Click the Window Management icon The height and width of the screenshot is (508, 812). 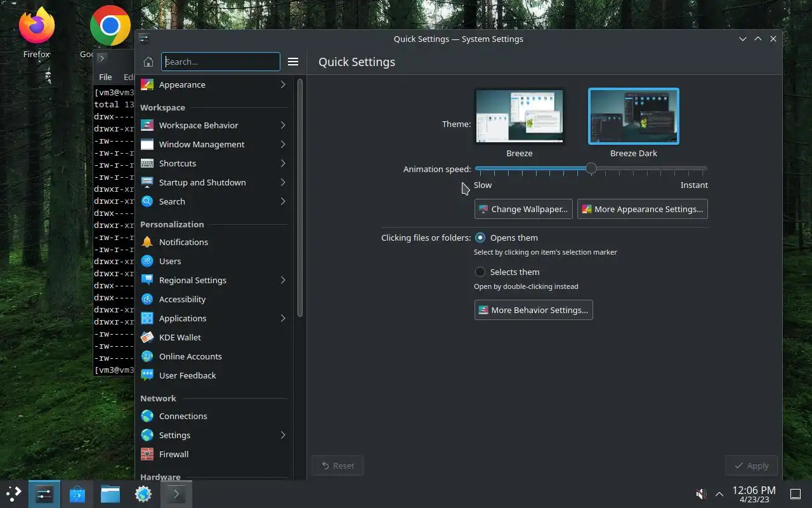(x=147, y=144)
